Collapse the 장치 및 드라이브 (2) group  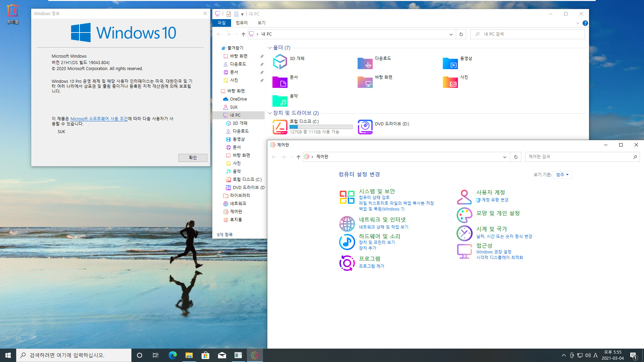[x=270, y=113]
